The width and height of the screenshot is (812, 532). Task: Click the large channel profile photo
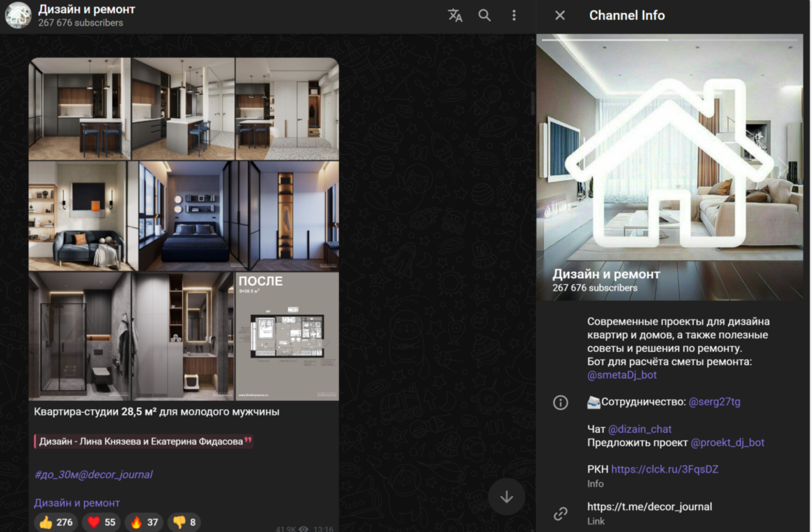pos(670,167)
